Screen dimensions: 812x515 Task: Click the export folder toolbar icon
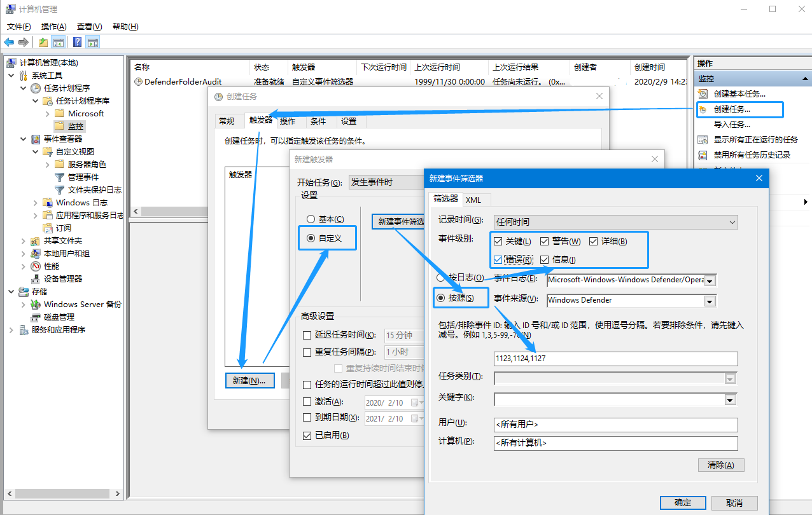[x=42, y=42]
